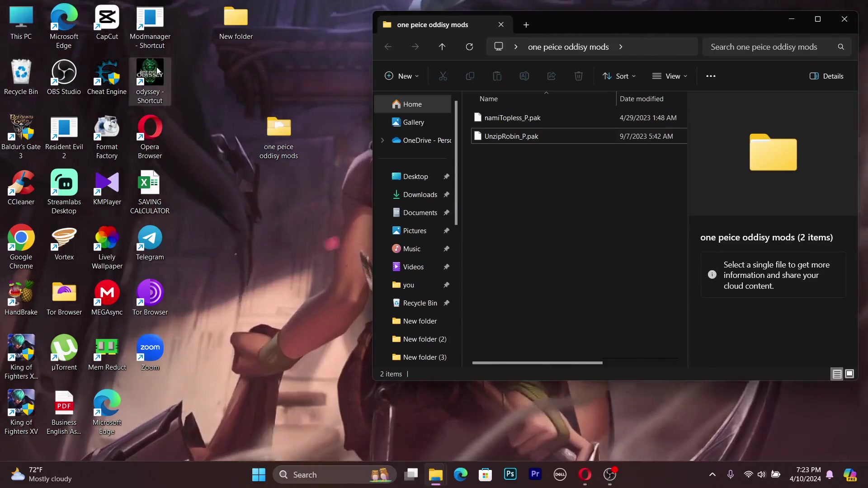Open the See more options menu
The image size is (868, 488).
711,76
